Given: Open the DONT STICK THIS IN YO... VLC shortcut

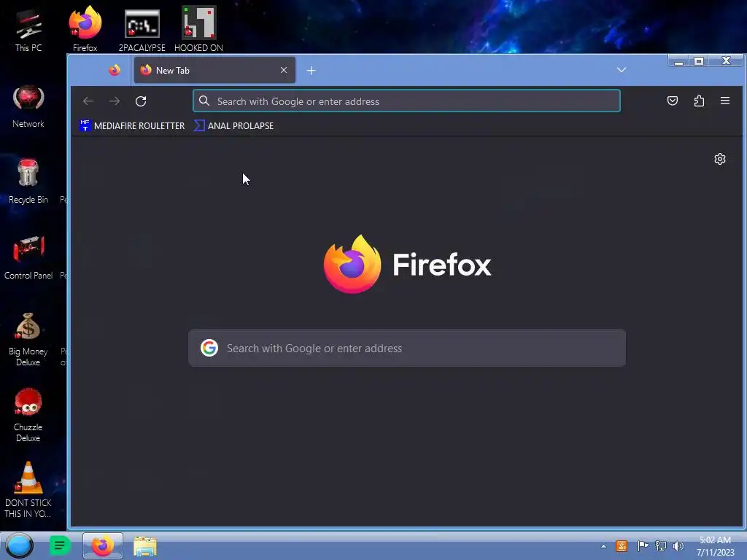Looking at the screenshot, I should 28,490.
